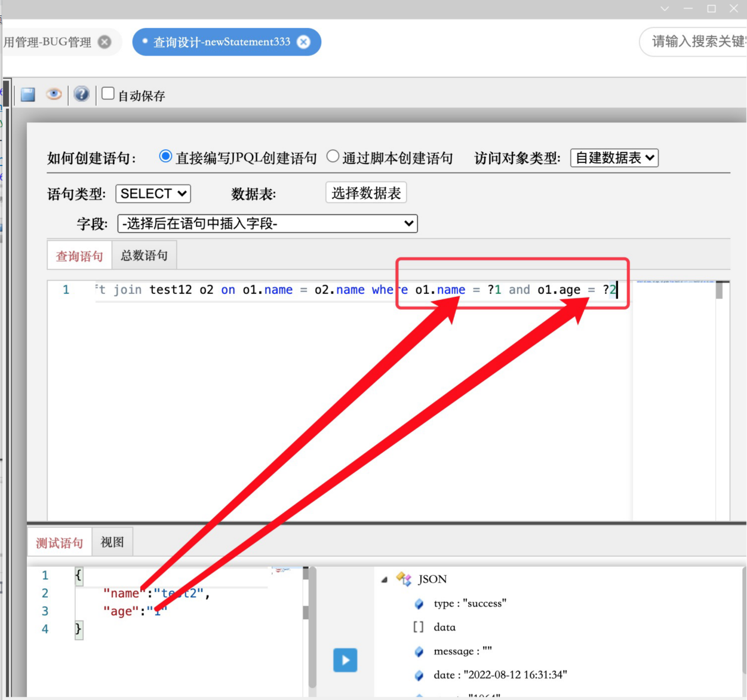Run the test with blue play button

pos(345,660)
